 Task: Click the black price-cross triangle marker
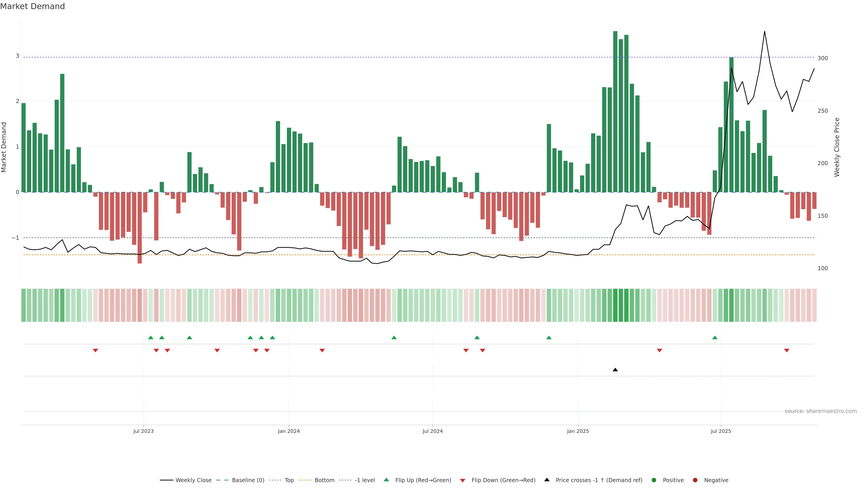pos(615,370)
